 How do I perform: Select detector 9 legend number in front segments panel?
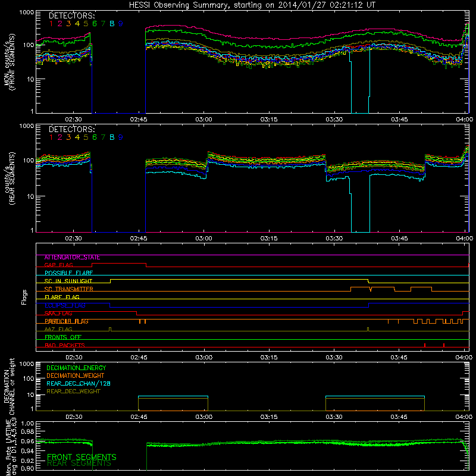pos(121,23)
